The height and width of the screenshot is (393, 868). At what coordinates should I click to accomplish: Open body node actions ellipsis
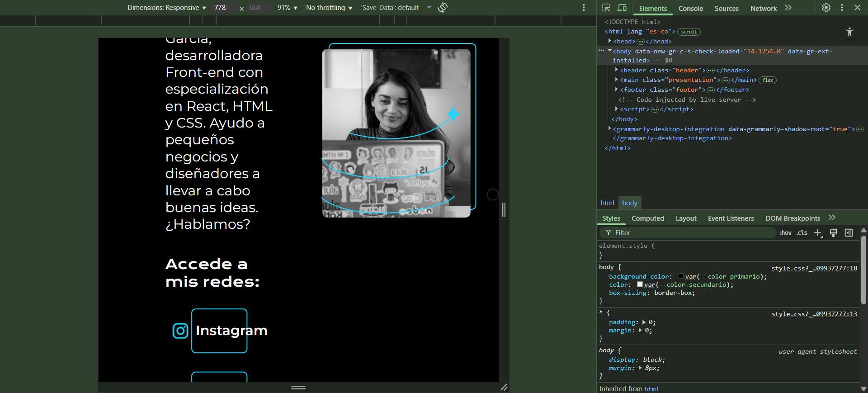[x=601, y=51]
